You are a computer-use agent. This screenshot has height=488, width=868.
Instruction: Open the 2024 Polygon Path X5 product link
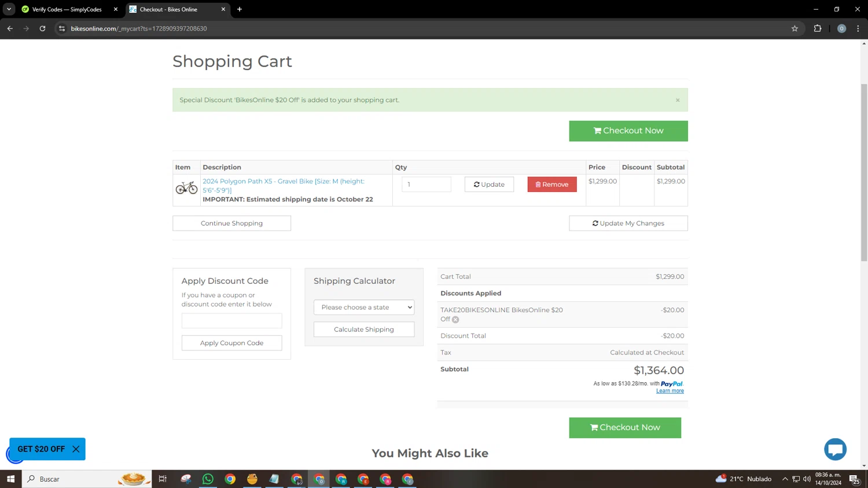284,186
